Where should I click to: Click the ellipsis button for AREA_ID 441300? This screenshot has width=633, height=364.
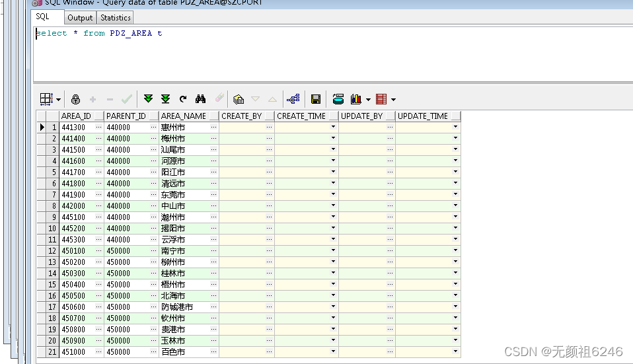[x=98, y=127]
